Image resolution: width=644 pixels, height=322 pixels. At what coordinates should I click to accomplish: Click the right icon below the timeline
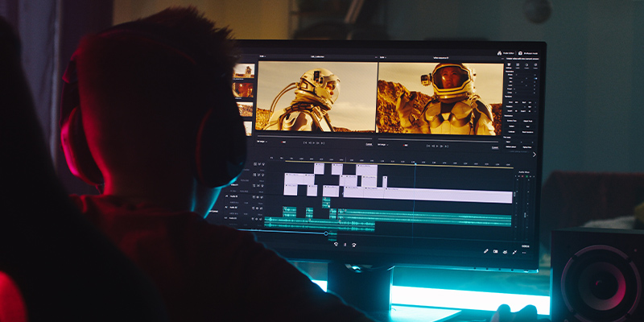(354, 245)
